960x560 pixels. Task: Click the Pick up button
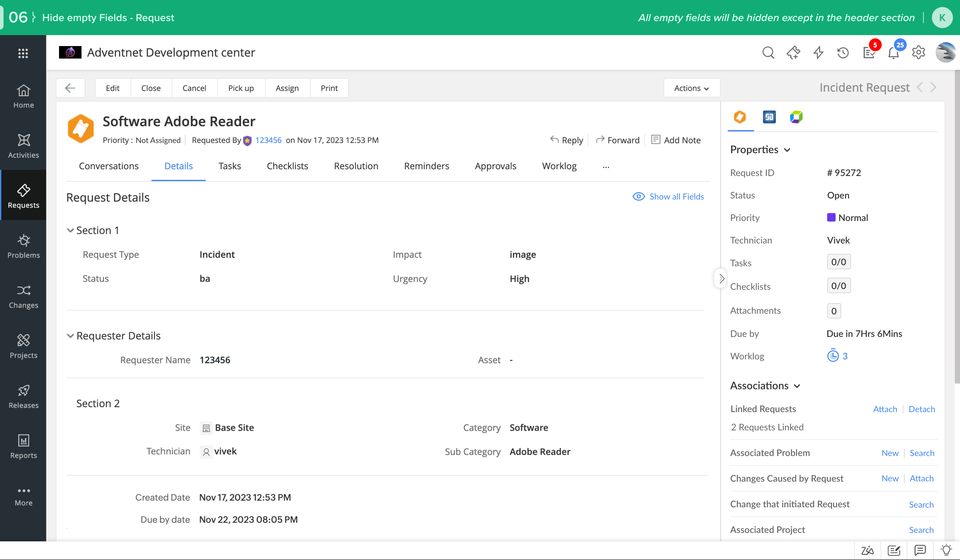[241, 88]
